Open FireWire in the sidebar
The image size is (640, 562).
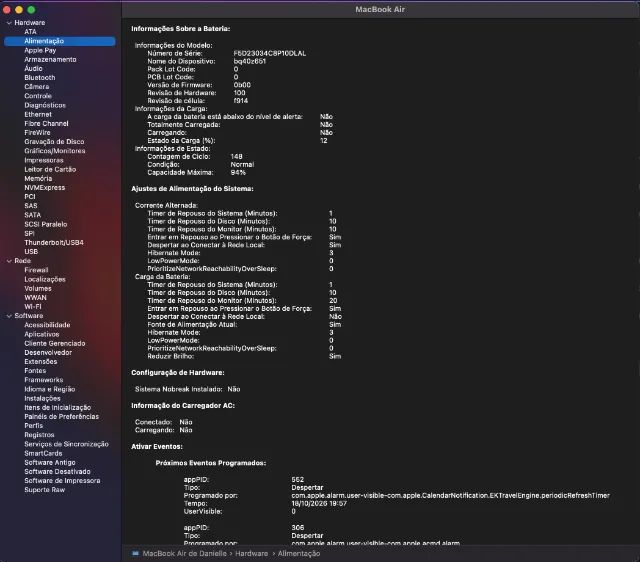tap(37, 133)
